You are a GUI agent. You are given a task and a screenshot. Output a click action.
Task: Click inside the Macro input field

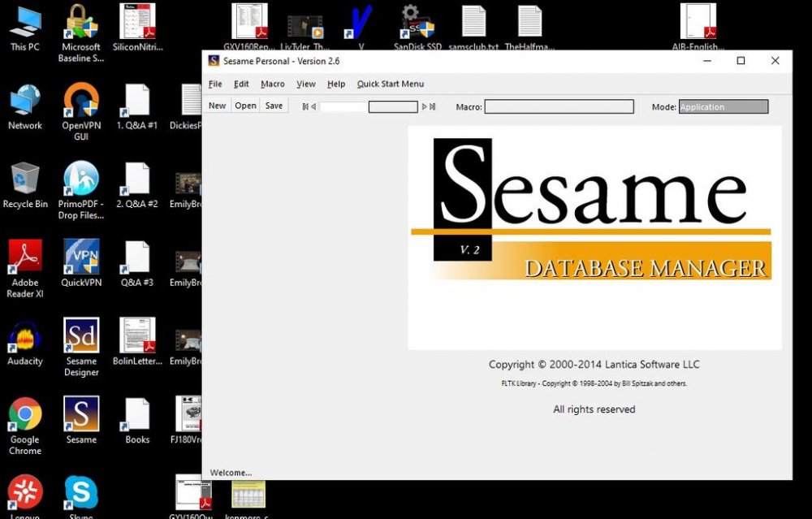560,106
